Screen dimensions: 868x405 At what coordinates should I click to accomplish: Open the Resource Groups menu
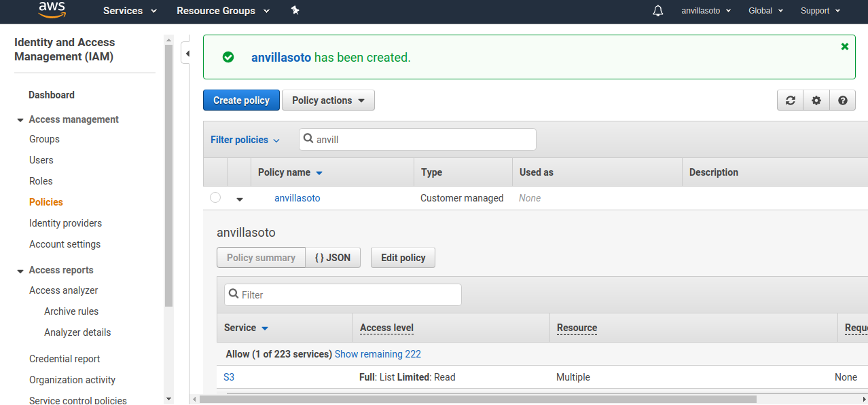223,11
